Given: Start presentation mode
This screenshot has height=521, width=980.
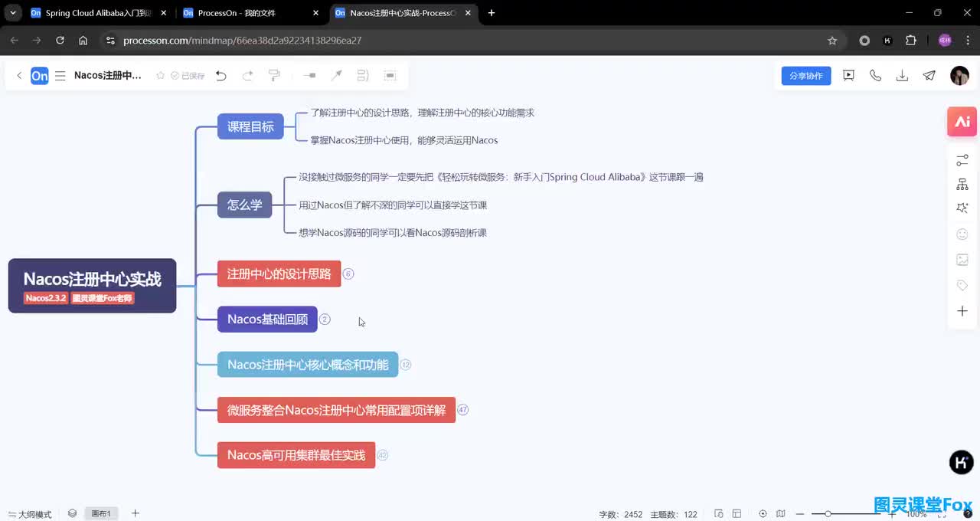Looking at the screenshot, I should [x=848, y=76].
